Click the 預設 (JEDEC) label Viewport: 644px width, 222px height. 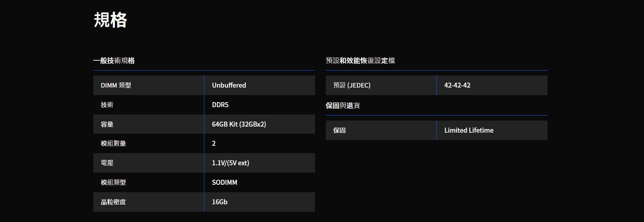click(x=352, y=85)
